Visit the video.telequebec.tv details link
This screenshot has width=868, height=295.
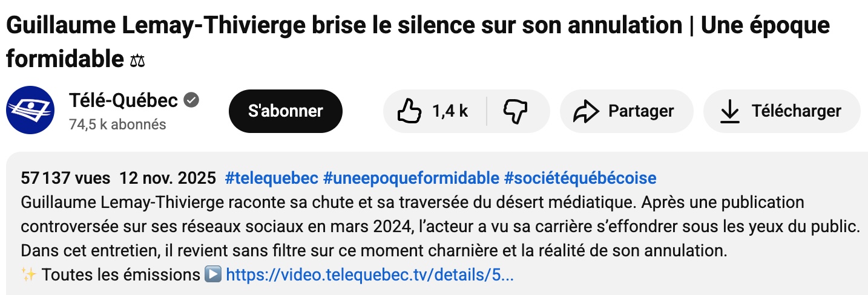pyautogui.click(x=369, y=275)
